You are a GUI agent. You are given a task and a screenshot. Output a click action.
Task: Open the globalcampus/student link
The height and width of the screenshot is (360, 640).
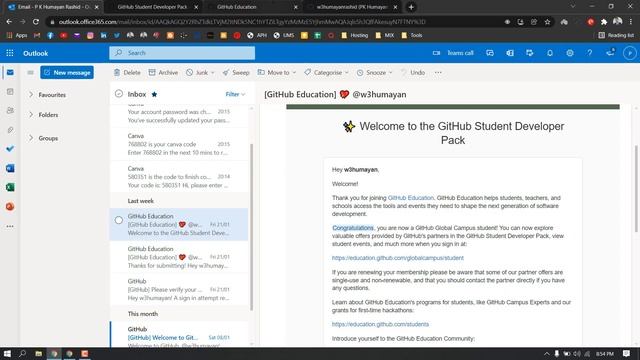398,258
